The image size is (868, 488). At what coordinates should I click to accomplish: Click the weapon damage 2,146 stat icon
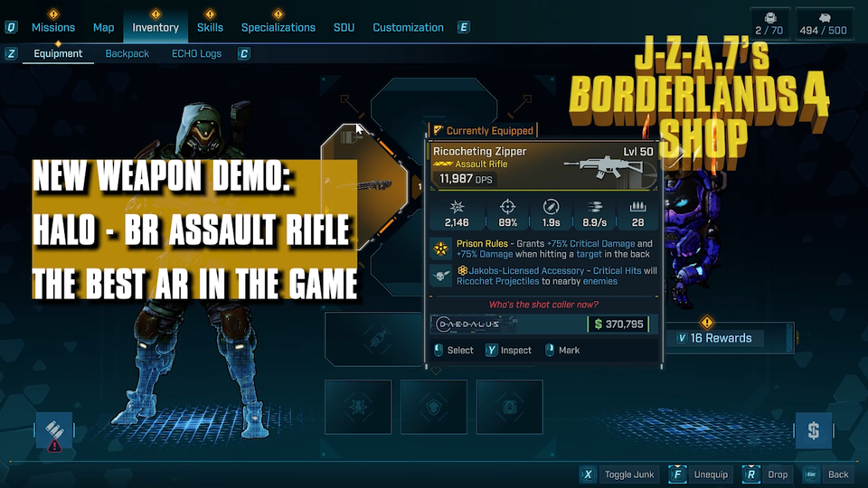coord(457,207)
